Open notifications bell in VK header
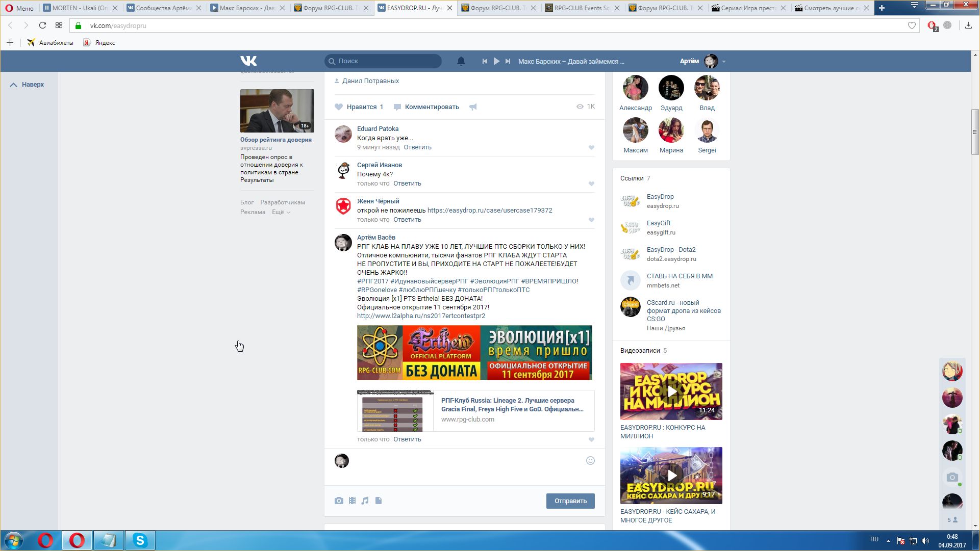The width and height of the screenshot is (980, 551). coord(461,61)
